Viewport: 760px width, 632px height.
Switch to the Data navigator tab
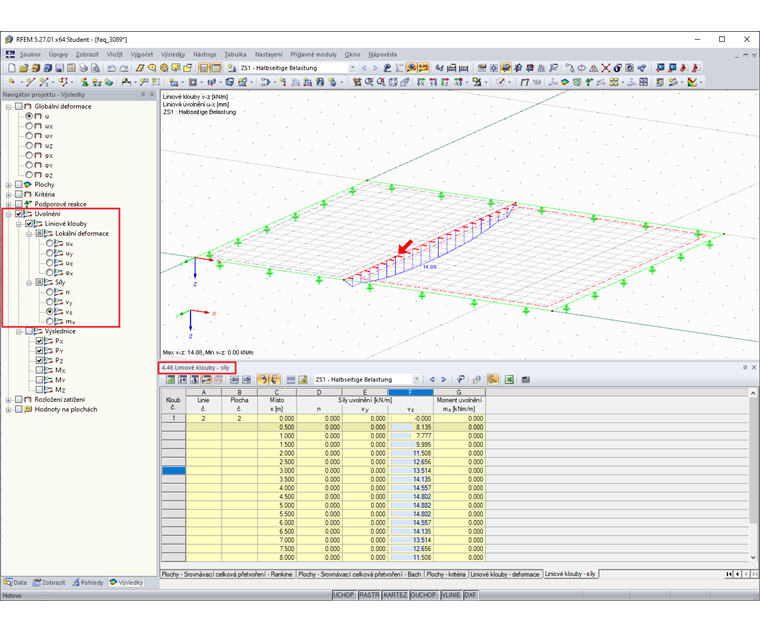pyautogui.click(x=16, y=583)
